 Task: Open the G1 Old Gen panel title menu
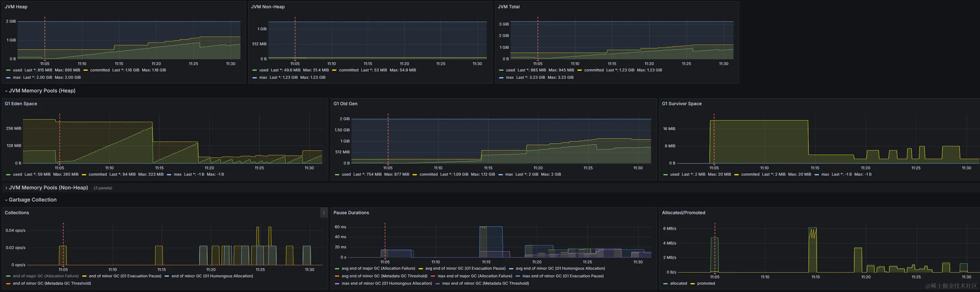coord(345,103)
